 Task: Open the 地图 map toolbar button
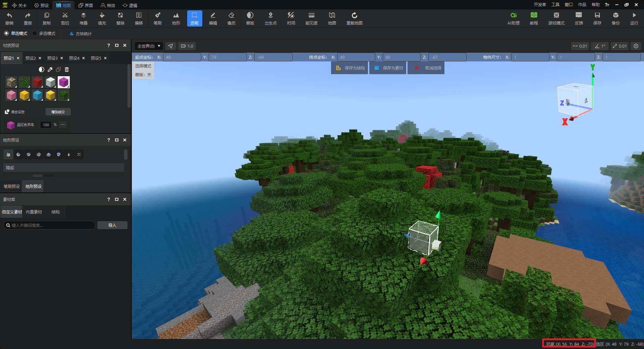[x=332, y=18]
